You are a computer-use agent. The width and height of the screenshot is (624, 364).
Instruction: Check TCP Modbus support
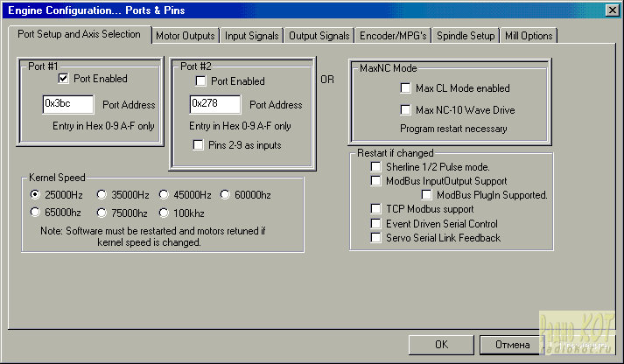375,210
